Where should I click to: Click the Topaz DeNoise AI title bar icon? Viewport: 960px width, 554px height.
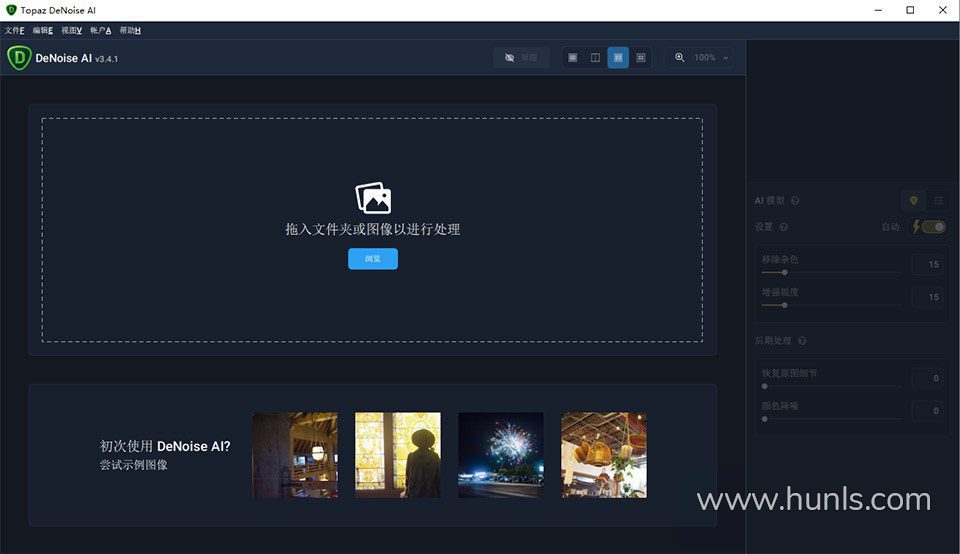click(11, 10)
